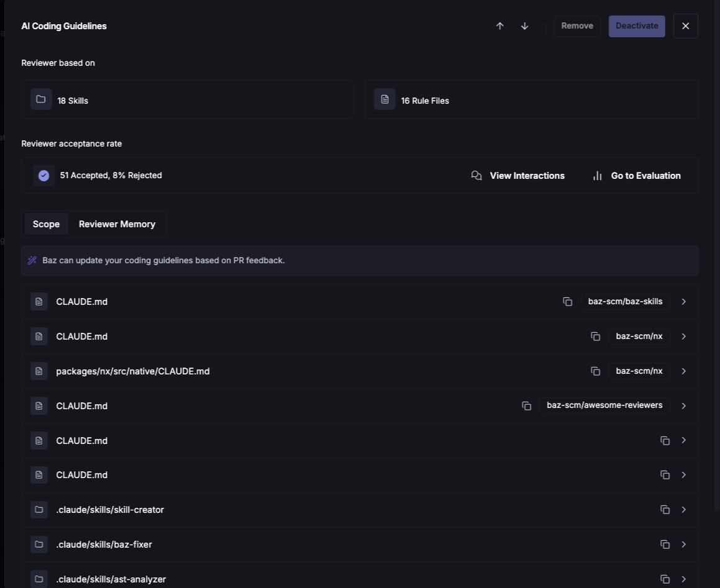720x588 pixels.
Task: Copy the .claude/skills/ast-analyzer path
Action: click(665, 579)
